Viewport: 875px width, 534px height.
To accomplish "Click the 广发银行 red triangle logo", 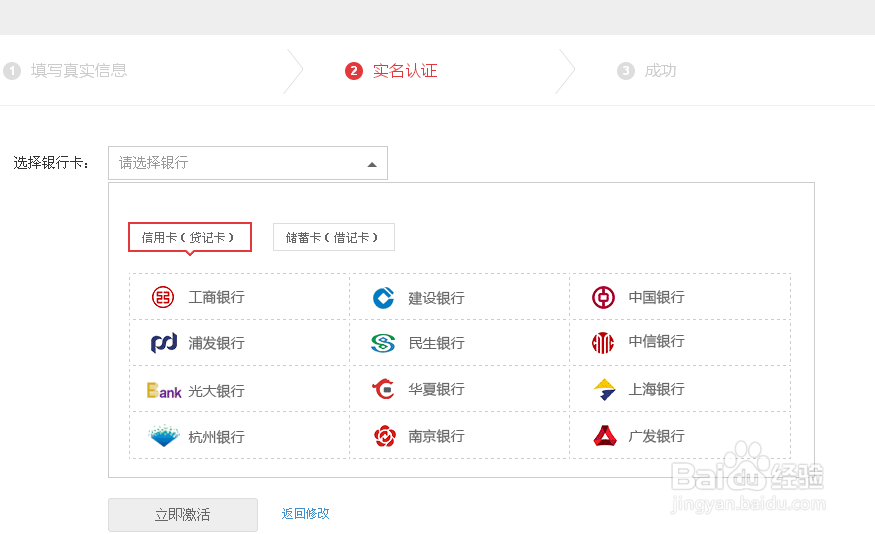I will 605,436.
